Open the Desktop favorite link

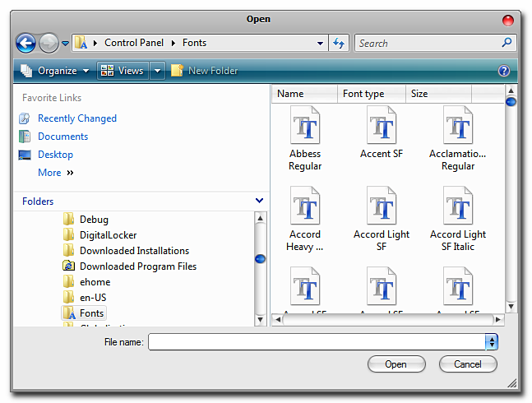coord(55,155)
